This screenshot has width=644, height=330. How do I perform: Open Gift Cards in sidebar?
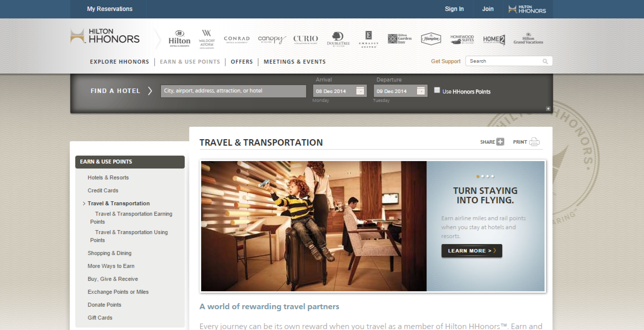pos(100,318)
